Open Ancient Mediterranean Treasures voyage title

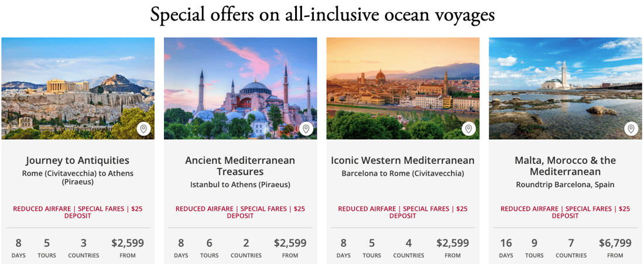[240, 166]
